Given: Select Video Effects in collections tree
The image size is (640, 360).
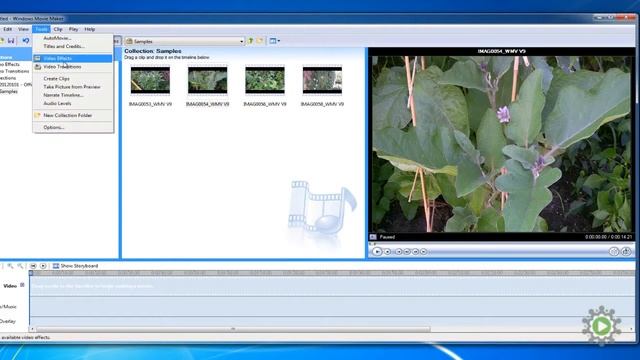Looking at the screenshot, I should [10, 64].
